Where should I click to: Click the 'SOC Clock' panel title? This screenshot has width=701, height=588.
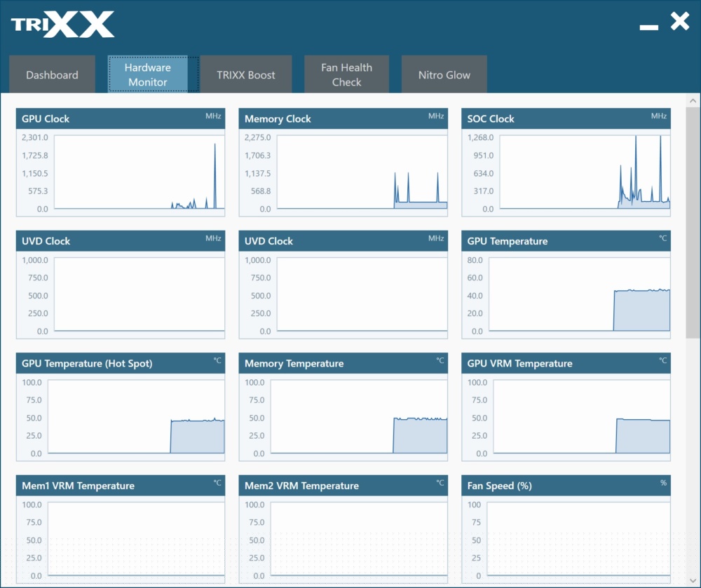pyautogui.click(x=491, y=119)
